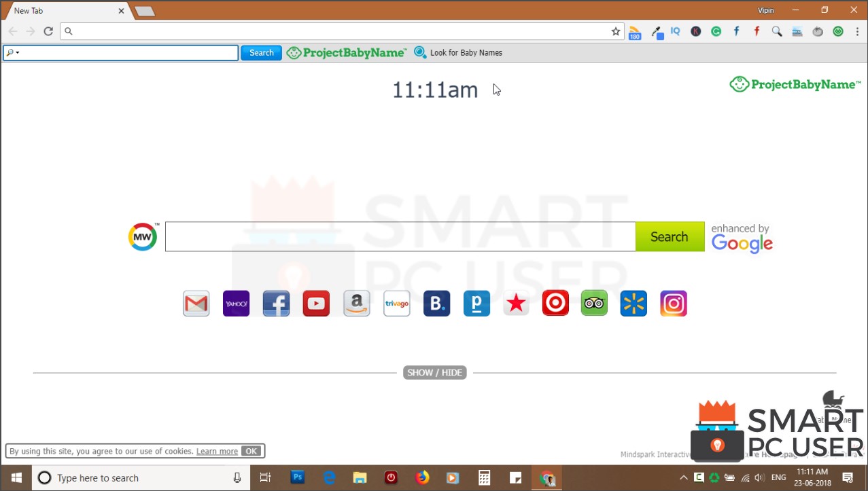The width and height of the screenshot is (868, 491).
Task: Open the Trivago shortcut icon
Action: click(396, 304)
